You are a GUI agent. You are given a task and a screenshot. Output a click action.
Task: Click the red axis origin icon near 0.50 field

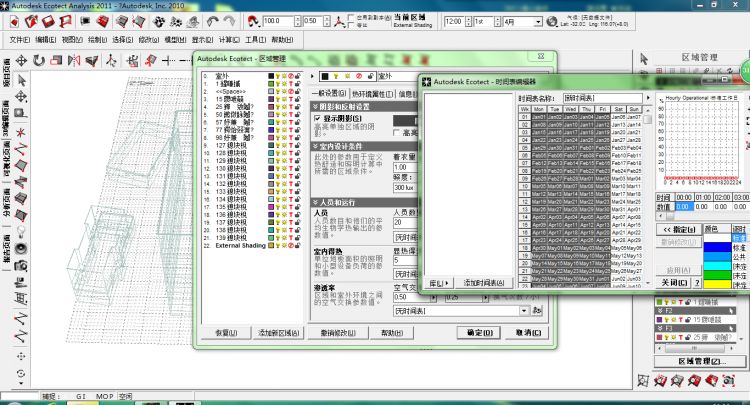point(339,22)
